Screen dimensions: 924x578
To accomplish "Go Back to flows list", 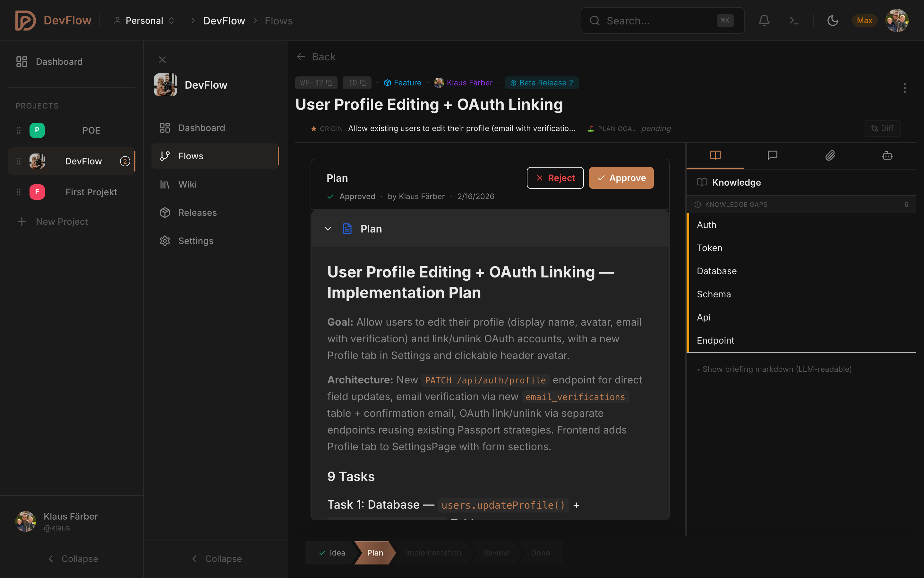I will 316,57.
